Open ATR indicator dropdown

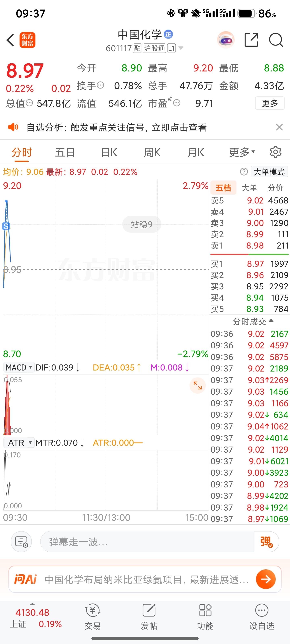coord(19,443)
